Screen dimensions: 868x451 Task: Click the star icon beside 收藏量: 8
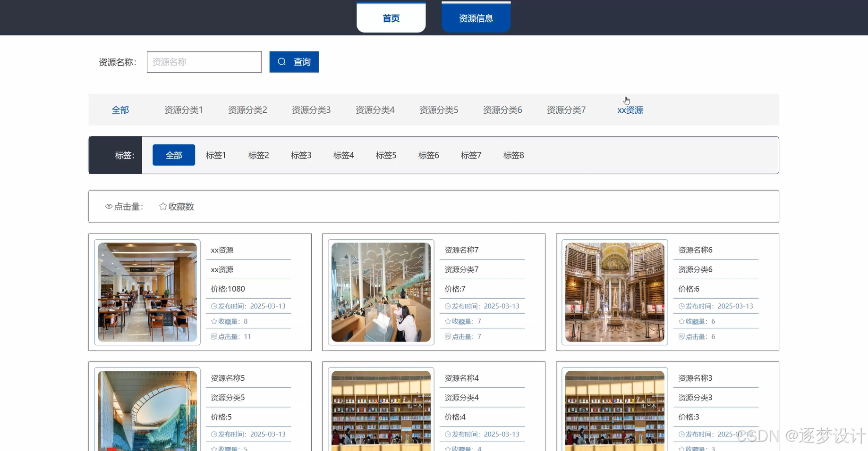(214, 321)
